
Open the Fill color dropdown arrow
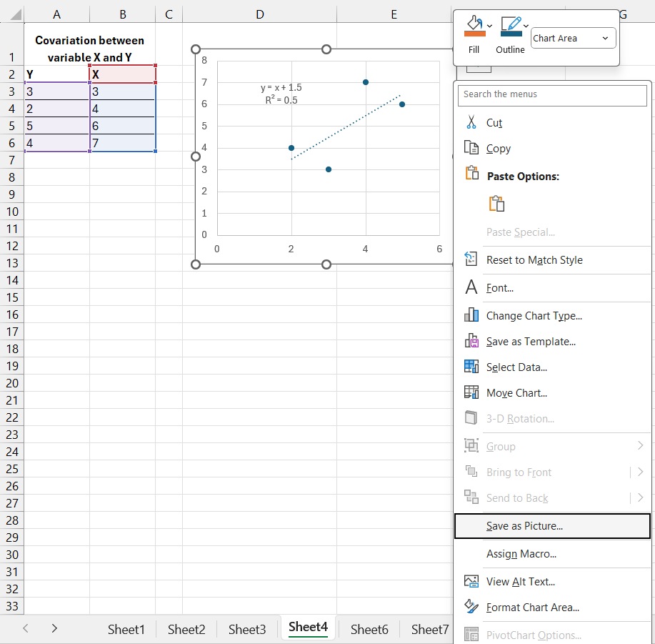(489, 26)
